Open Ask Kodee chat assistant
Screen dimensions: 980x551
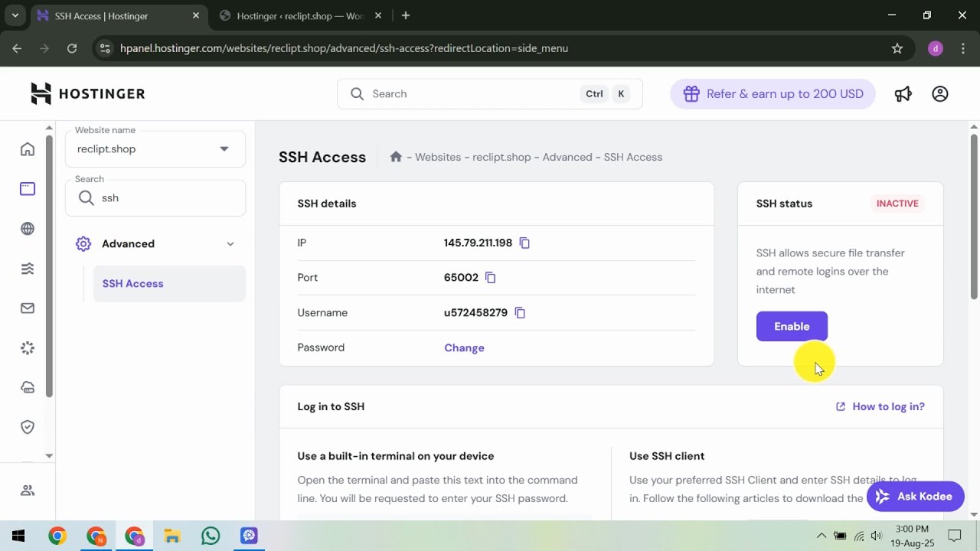coord(915,497)
